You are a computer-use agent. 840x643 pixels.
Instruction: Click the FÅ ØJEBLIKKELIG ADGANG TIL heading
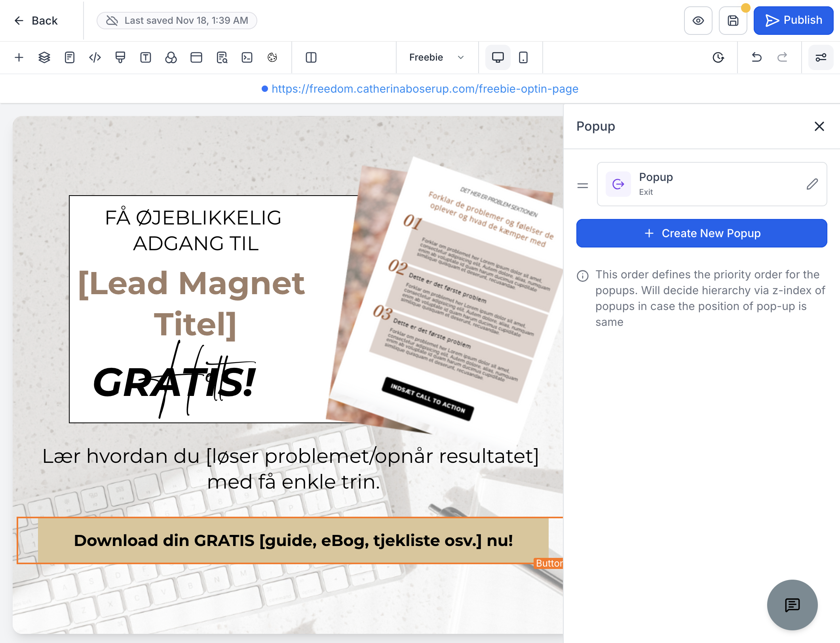coord(194,230)
